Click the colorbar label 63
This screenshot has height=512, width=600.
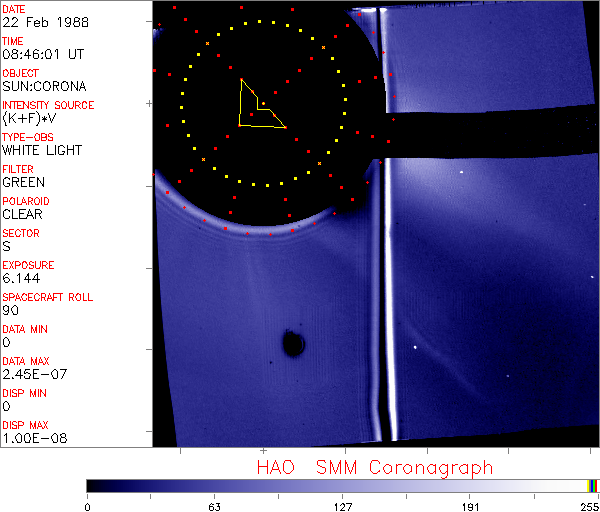214,505
